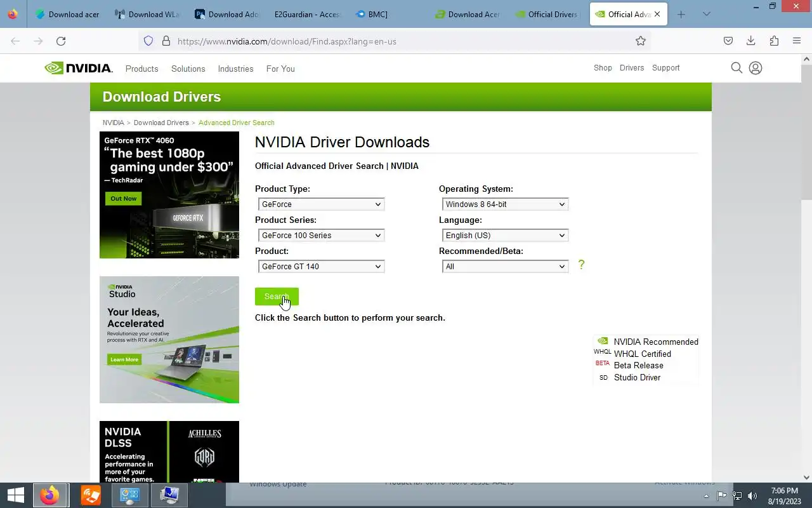Open the Firefox extensions puzzle icon
Viewport: 812px width, 508px height.
[774, 41]
